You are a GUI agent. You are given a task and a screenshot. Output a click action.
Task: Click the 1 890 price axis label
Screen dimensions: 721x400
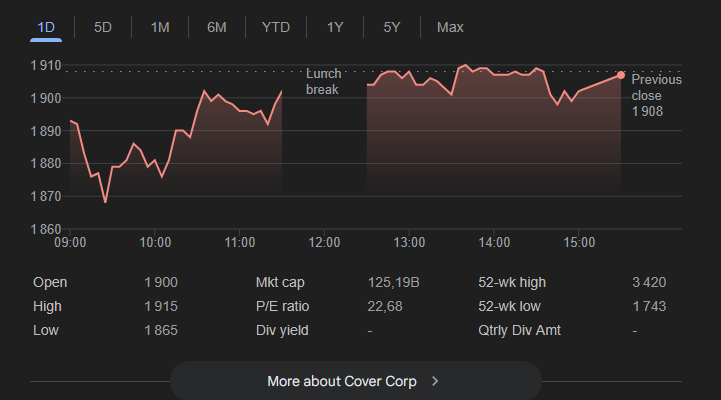coord(46,131)
